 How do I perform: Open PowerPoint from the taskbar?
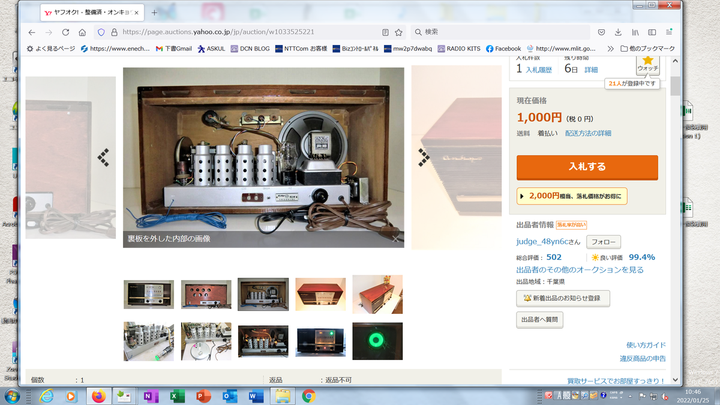click(202, 396)
